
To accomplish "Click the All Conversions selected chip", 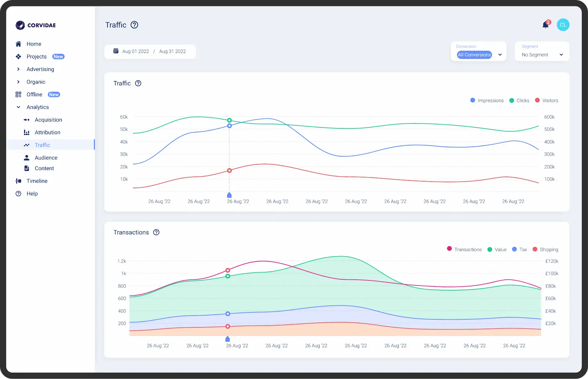I will click(474, 55).
